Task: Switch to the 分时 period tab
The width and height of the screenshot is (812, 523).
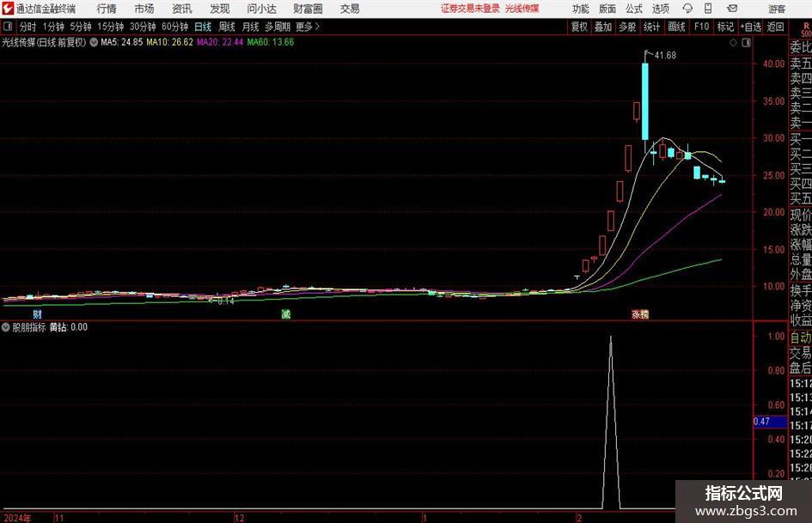Action: pos(28,27)
